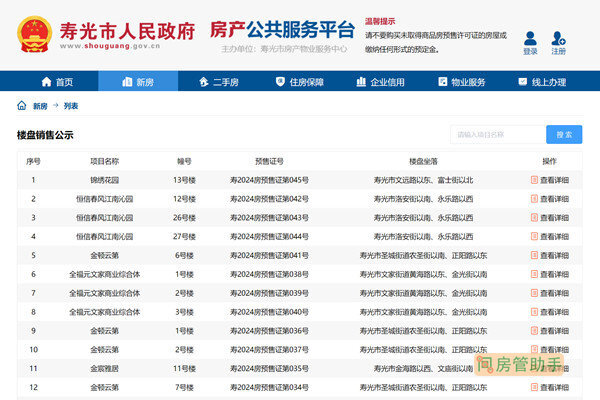
Task: Select the 11号楼 building cell
Action: click(x=184, y=368)
